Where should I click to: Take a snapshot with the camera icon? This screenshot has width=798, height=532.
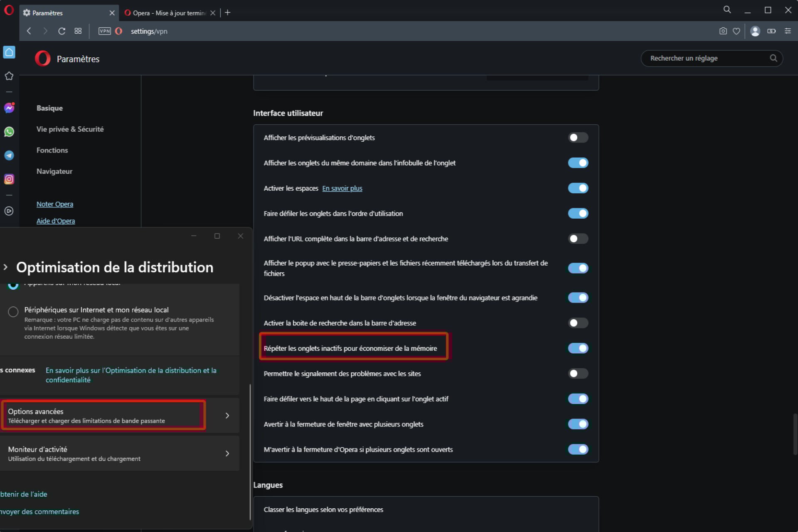click(x=723, y=31)
